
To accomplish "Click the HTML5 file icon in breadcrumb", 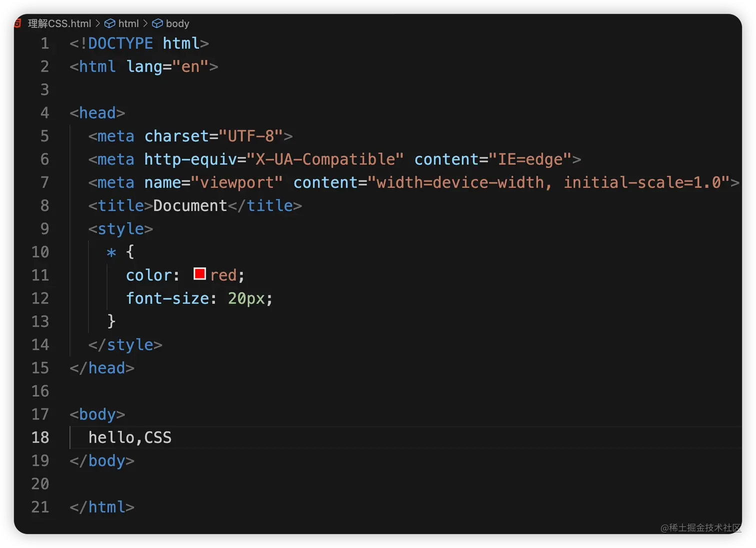I will click(x=17, y=23).
